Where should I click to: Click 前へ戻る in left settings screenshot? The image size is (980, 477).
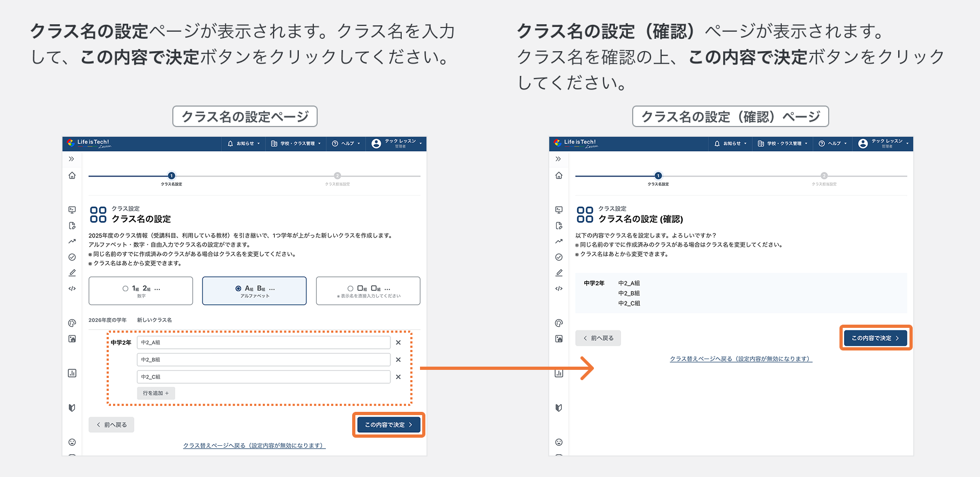point(111,425)
